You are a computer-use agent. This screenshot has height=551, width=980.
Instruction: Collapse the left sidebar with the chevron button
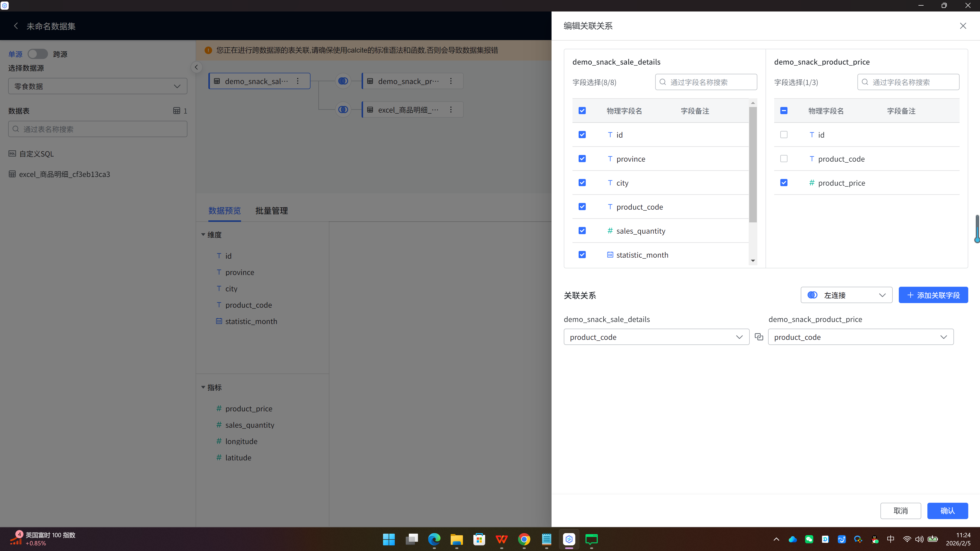click(x=196, y=67)
